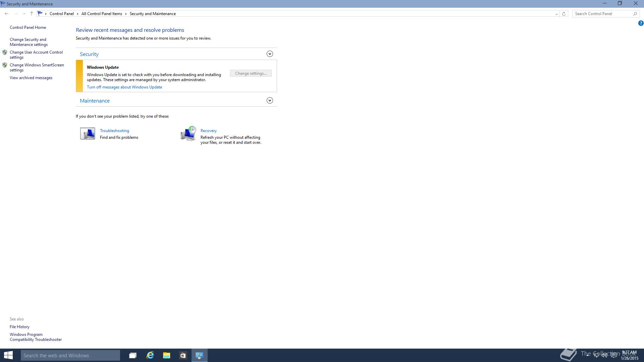644x362 pixels.
Task: Expand the Maintenance section chevron
Action: click(x=270, y=101)
